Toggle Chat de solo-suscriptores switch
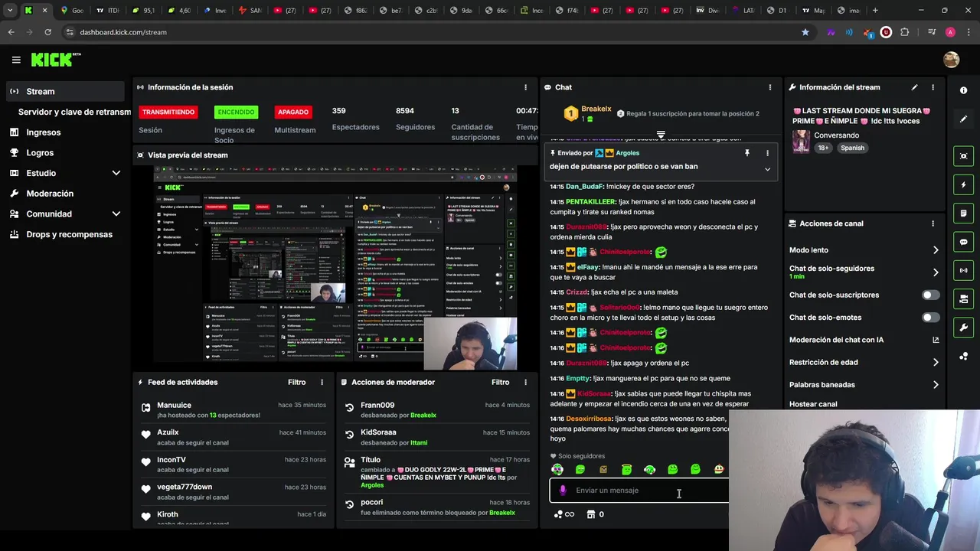This screenshot has height=551, width=980. pos(931,295)
